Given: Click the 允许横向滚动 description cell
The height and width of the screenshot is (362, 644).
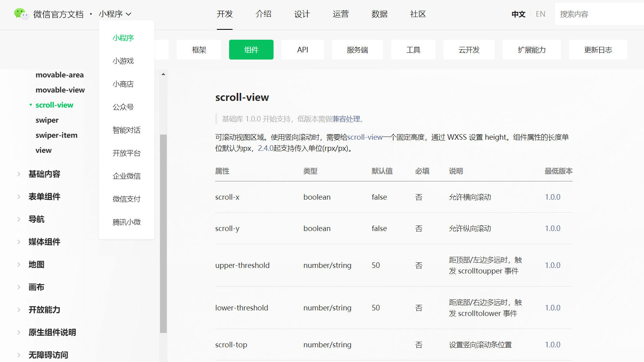Looking at the screenshot, I should [x=470, y=197].
